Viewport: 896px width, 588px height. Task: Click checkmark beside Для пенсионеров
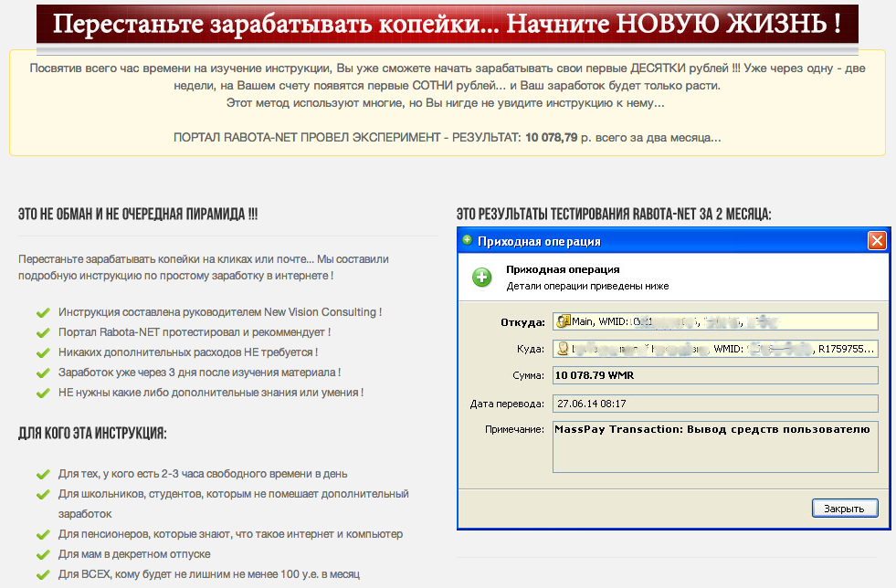(x=43, y=535)
